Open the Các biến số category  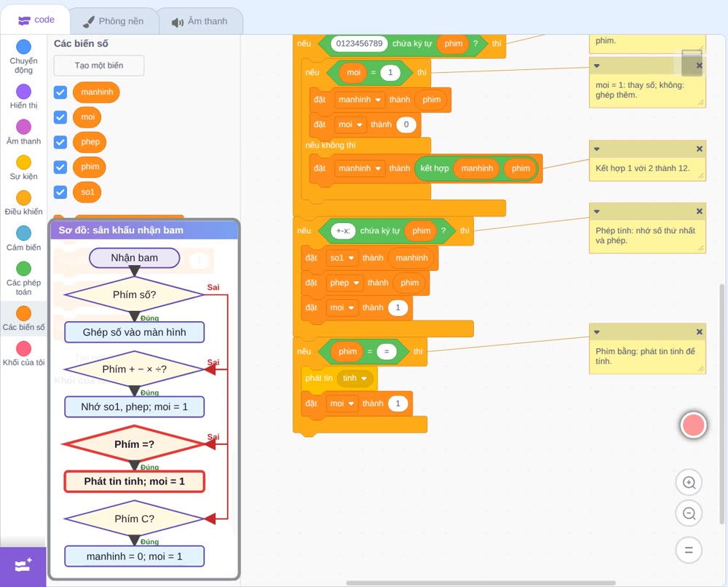(24, 313)
